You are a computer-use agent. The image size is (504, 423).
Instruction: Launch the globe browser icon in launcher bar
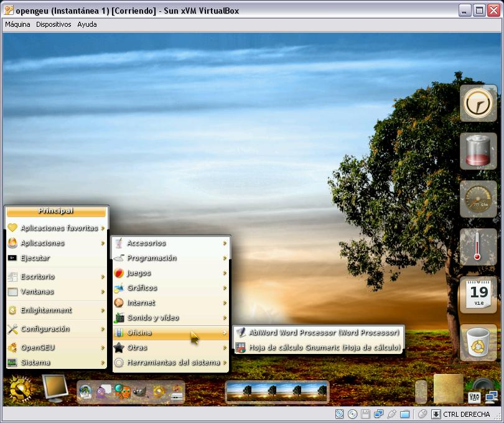(85, 392)
